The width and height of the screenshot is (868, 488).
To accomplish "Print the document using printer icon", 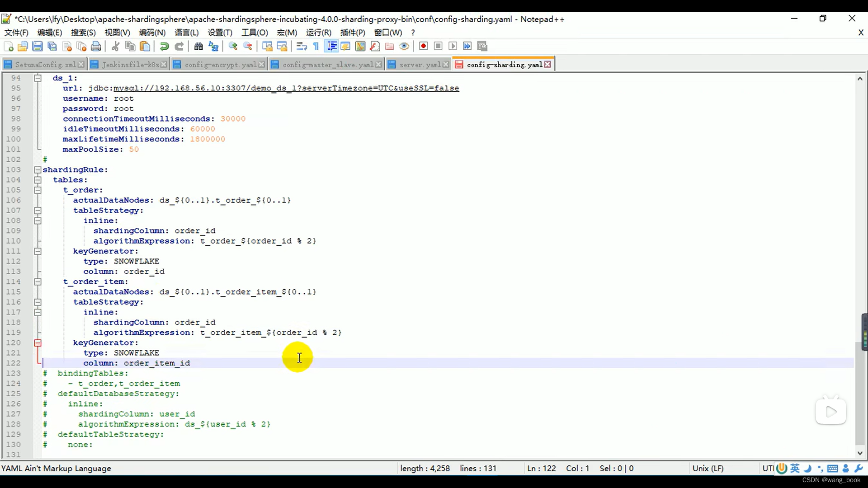I will click(96, 46).
